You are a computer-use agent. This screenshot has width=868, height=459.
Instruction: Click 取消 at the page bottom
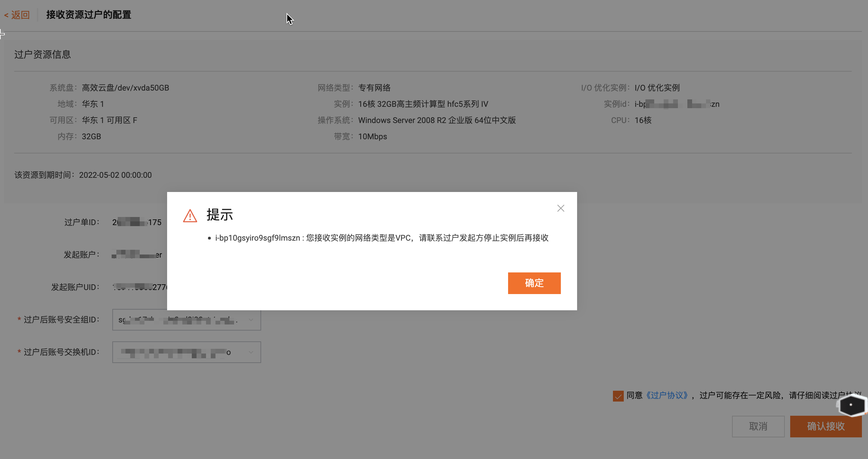(x=758, y=426)
